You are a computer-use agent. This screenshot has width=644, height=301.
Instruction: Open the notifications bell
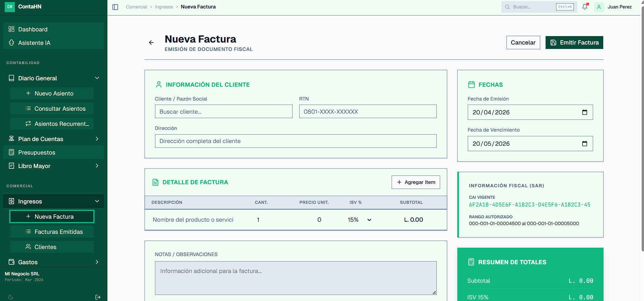pos(585,7)
